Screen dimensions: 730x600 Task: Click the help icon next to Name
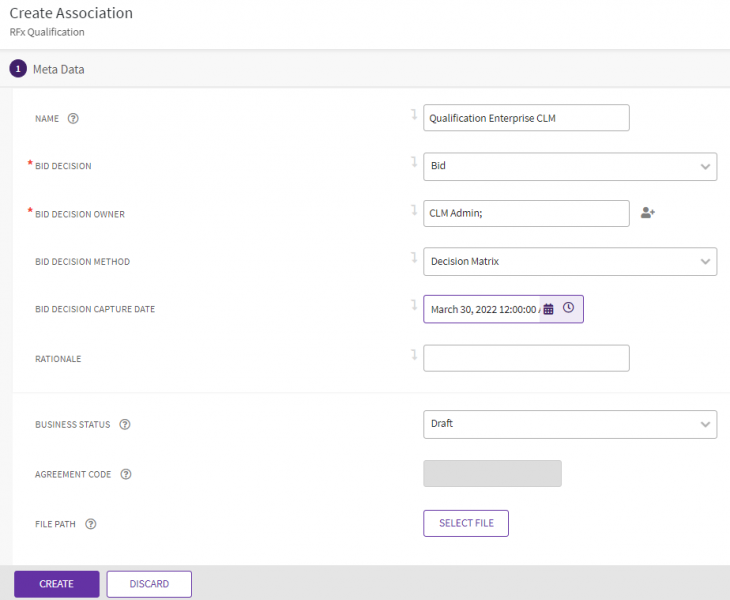click(73, 118)
